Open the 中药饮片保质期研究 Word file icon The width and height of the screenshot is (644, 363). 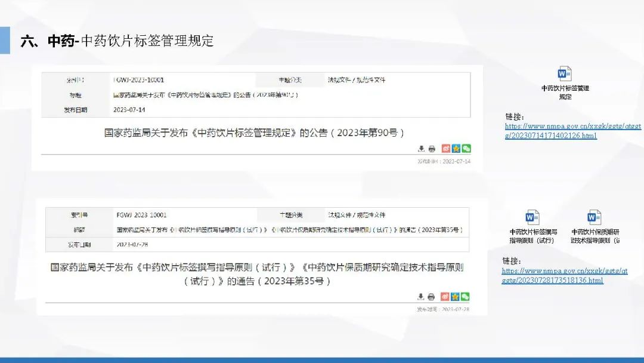pos(595,217)
